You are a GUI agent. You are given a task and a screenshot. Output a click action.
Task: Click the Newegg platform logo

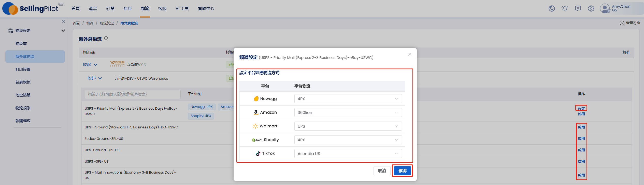(x=256, y=99)
